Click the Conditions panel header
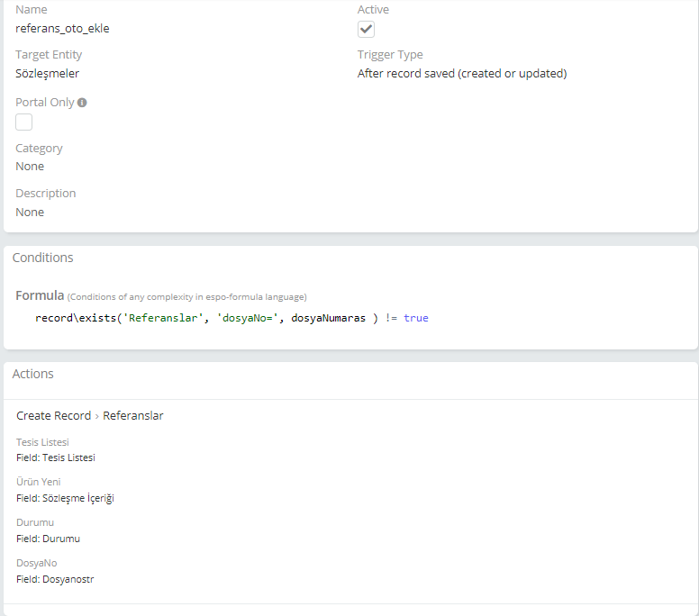The image size is (699, 616). pos(42,258)
